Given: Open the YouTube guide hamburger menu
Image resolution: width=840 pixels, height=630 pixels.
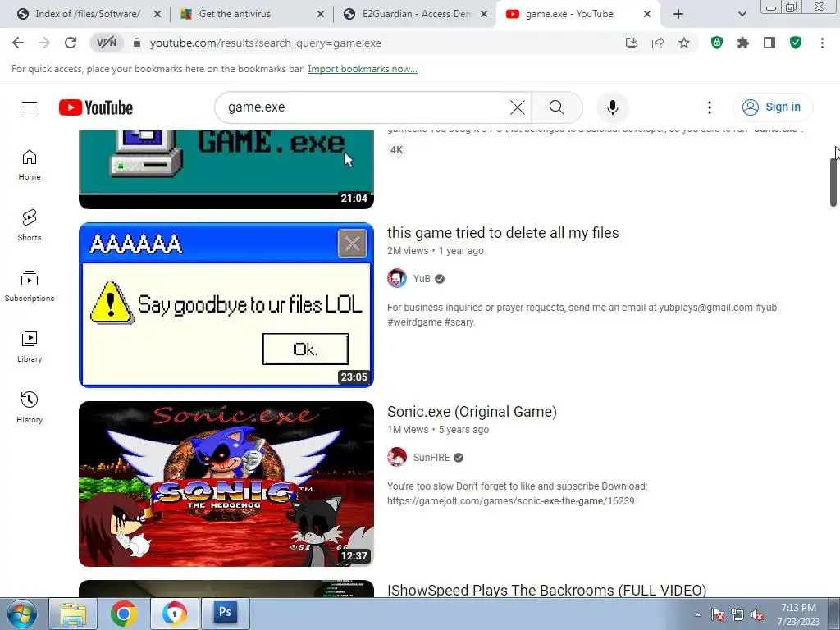Looking at the screenshot, I should point(30,107).
